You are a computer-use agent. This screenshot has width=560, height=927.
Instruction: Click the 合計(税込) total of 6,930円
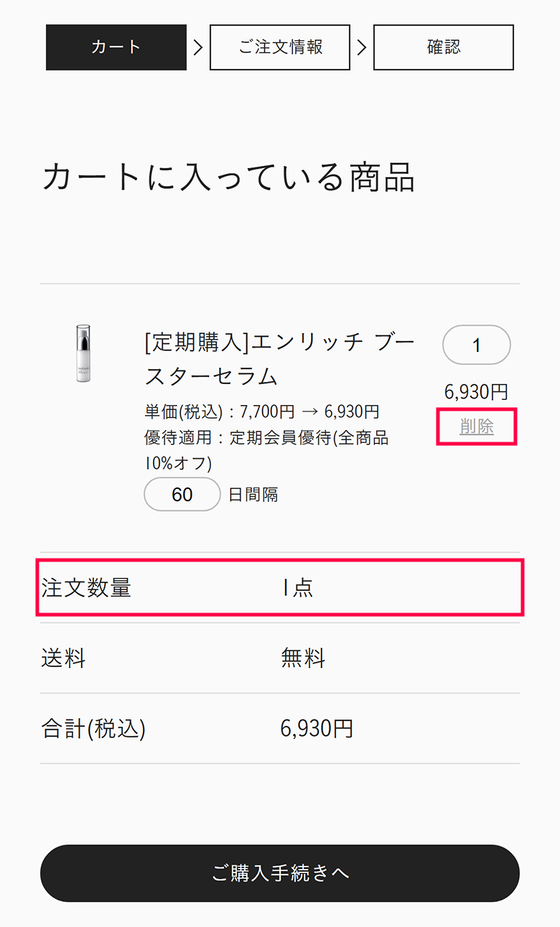pos(317,729)
